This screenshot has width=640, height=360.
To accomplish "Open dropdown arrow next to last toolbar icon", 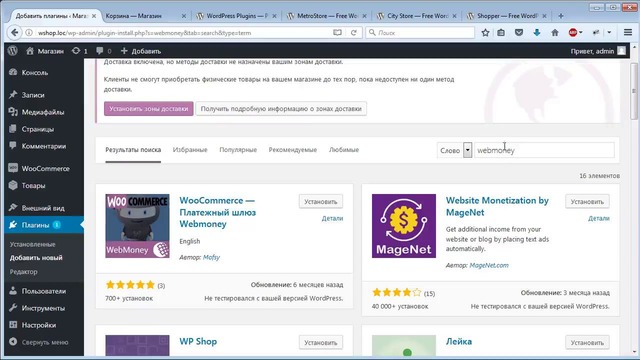I will click(609, 33).
